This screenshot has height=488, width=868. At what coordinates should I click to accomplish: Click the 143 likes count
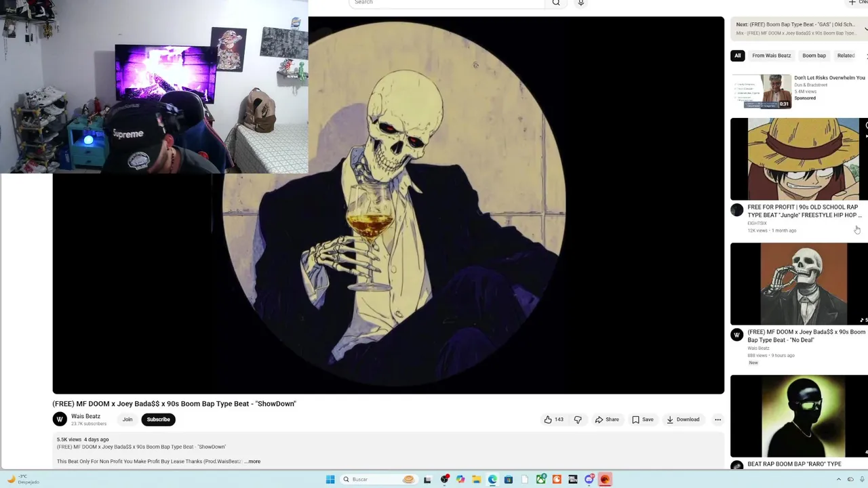[x=559, y=420]
